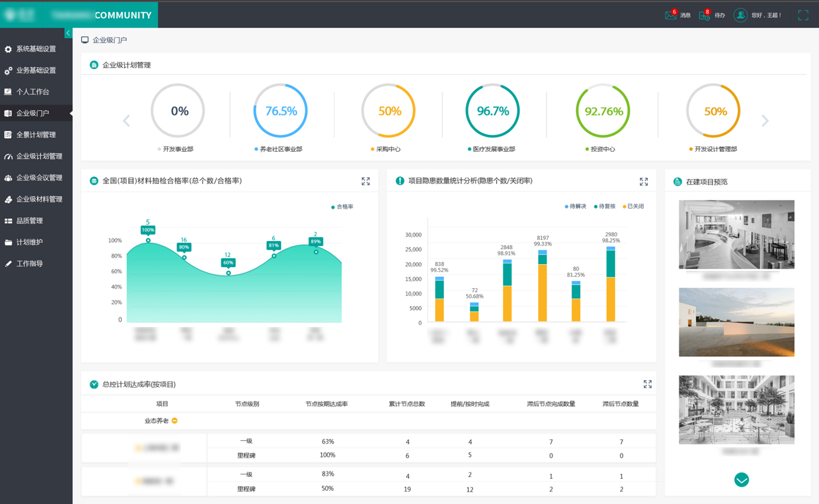The image size is (819, 504).
Task: Toggle the 待解决 legend series
Action: (x=576, y=206)
